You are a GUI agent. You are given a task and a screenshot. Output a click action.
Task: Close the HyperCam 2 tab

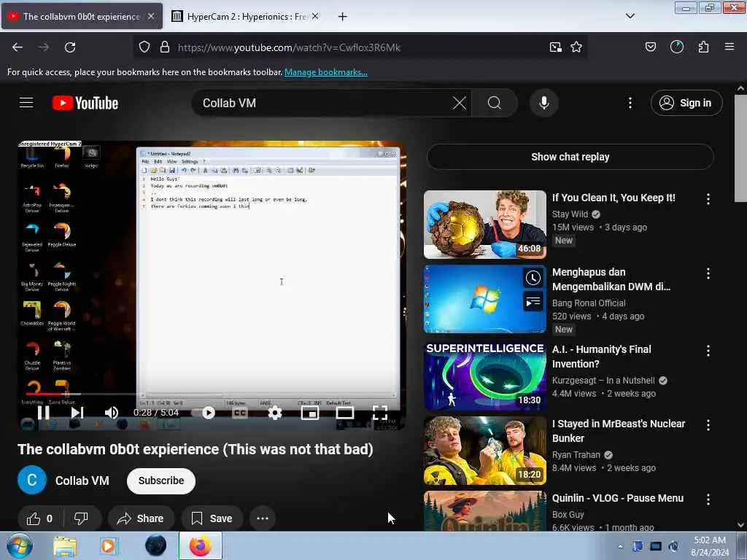315,16
